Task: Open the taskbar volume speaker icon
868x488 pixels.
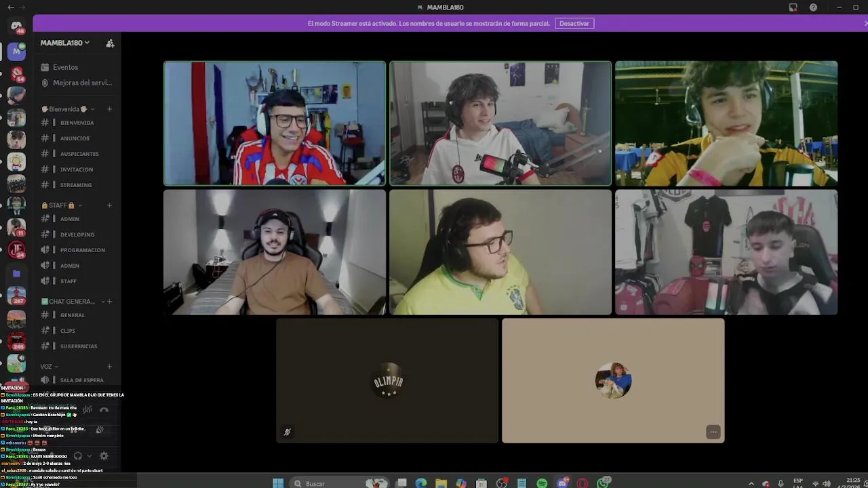Action: click(x=827, y=483)
